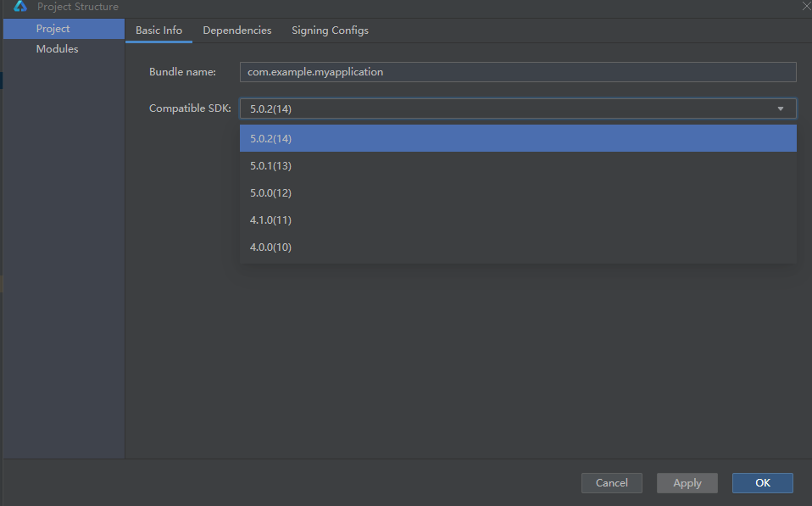This screenshot has height=506, width=812.
Task: Select SDK version 4.1.0(11)
Action: click(x=518, y=220)
